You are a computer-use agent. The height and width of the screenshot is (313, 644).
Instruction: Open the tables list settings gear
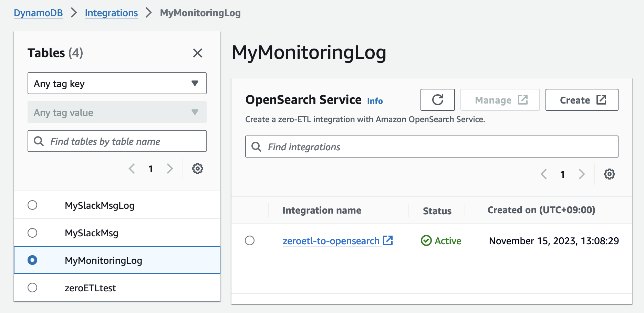click(197, 169)
